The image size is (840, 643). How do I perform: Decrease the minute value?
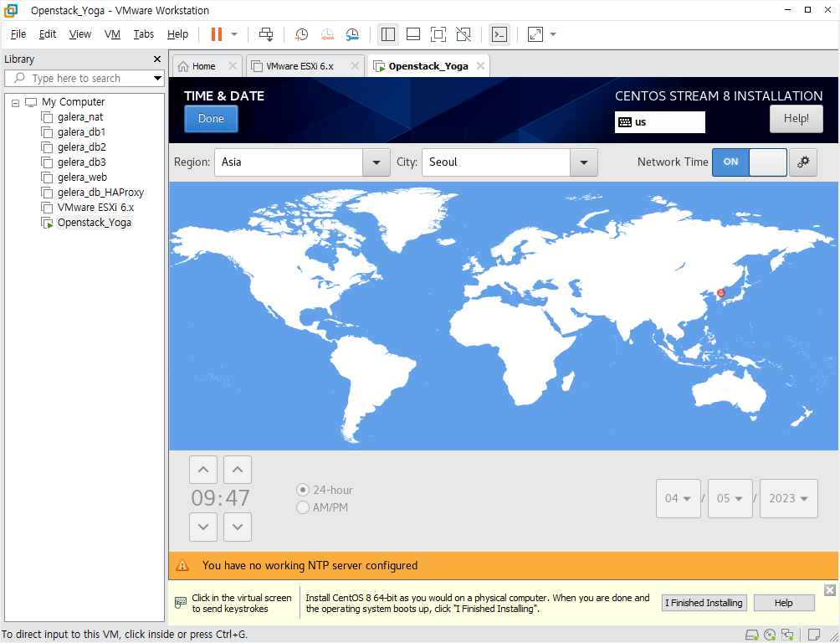[x=238, y=527]
